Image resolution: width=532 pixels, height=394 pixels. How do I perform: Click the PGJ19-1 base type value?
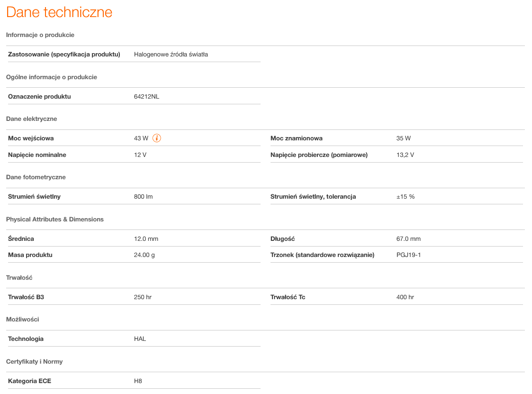click(408, 255)
